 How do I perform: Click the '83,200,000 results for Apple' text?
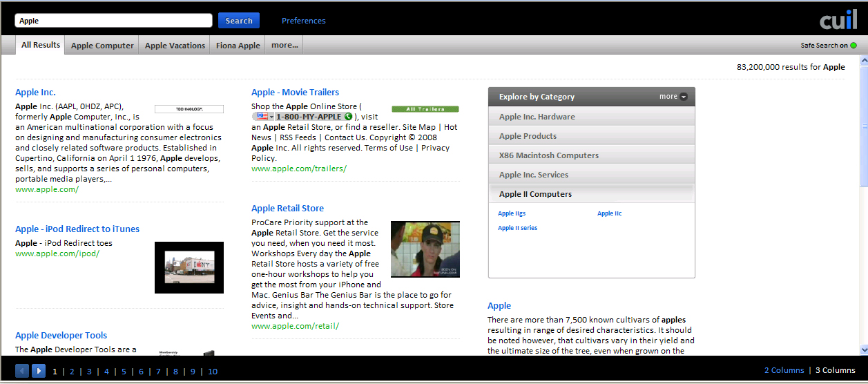[x=791, y=67]
